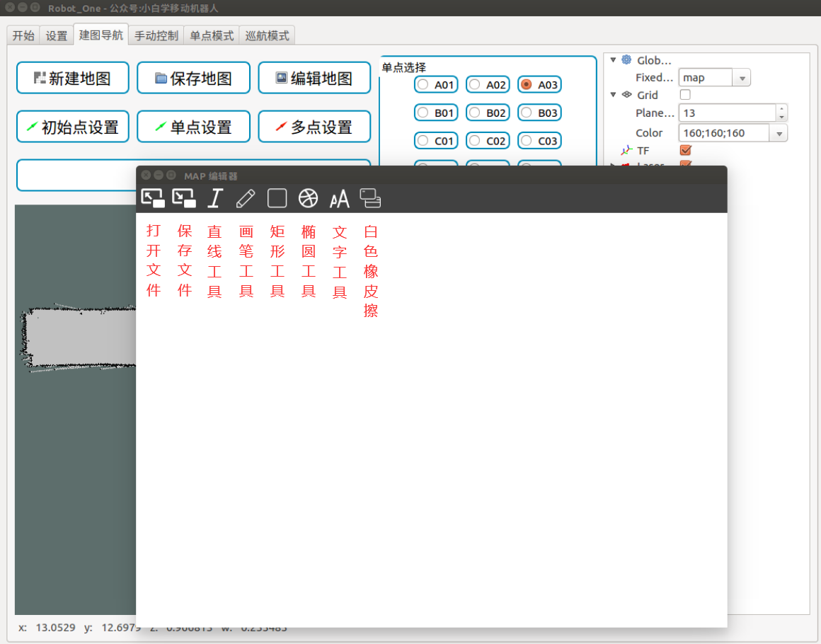This screenshot has width=821, height=644.
Task: Select the ellipse tool
Action: click(308, 198)
